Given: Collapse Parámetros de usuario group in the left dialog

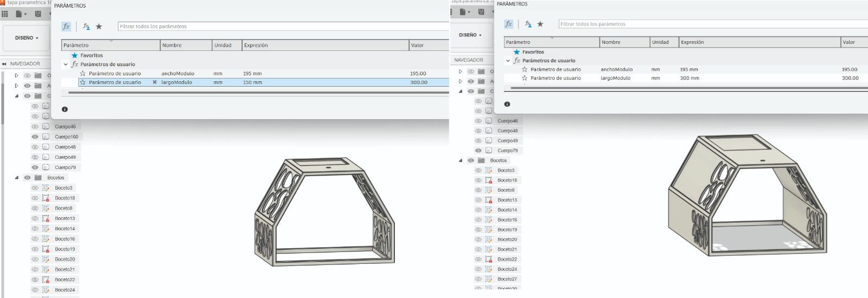Looking at the screenshot, I should point(66,64).
